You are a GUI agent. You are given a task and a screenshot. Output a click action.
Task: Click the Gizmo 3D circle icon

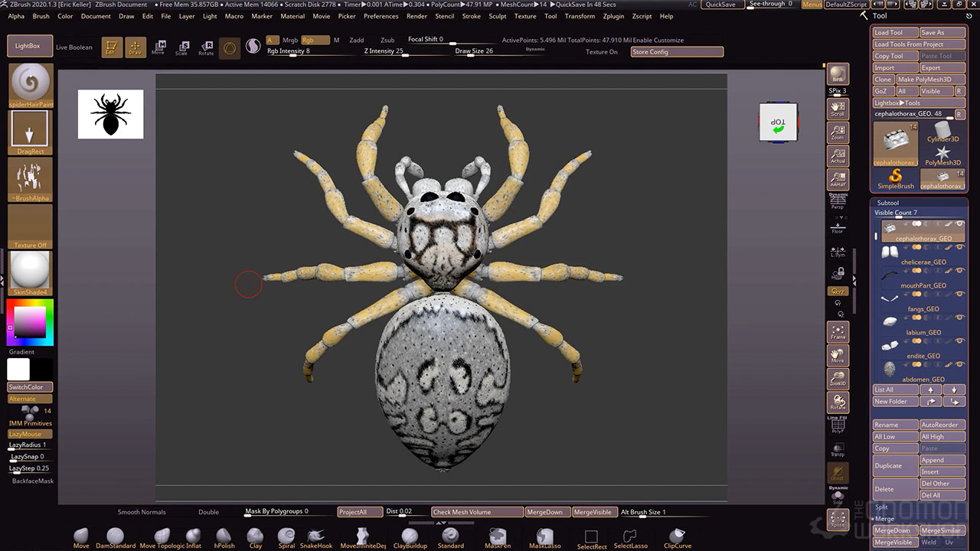pos(229,47)
